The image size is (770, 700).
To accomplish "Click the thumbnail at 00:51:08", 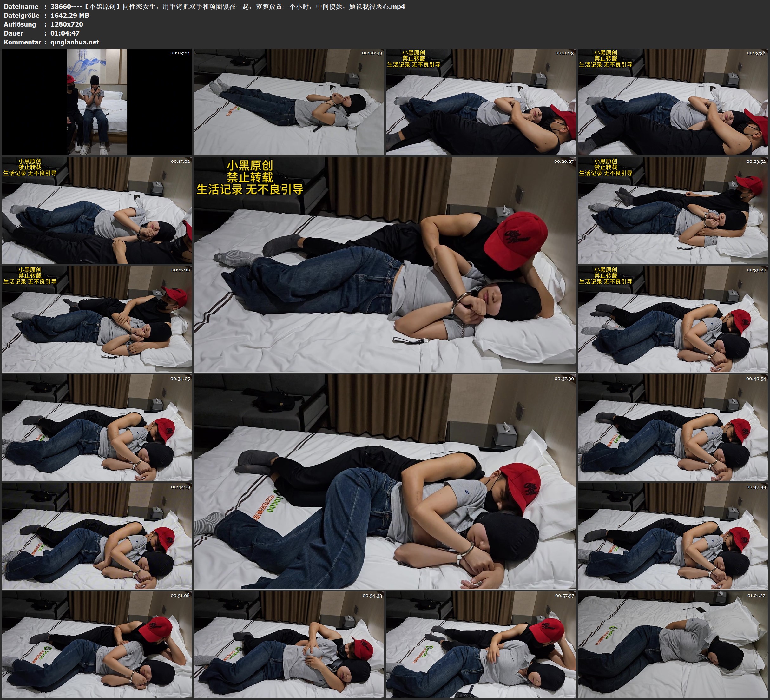I will point(97,644).
